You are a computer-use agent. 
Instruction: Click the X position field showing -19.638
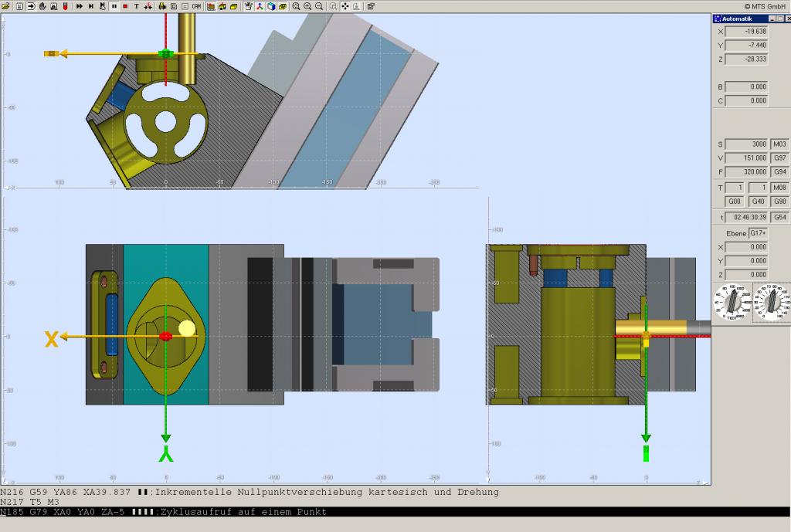(747, 31)
